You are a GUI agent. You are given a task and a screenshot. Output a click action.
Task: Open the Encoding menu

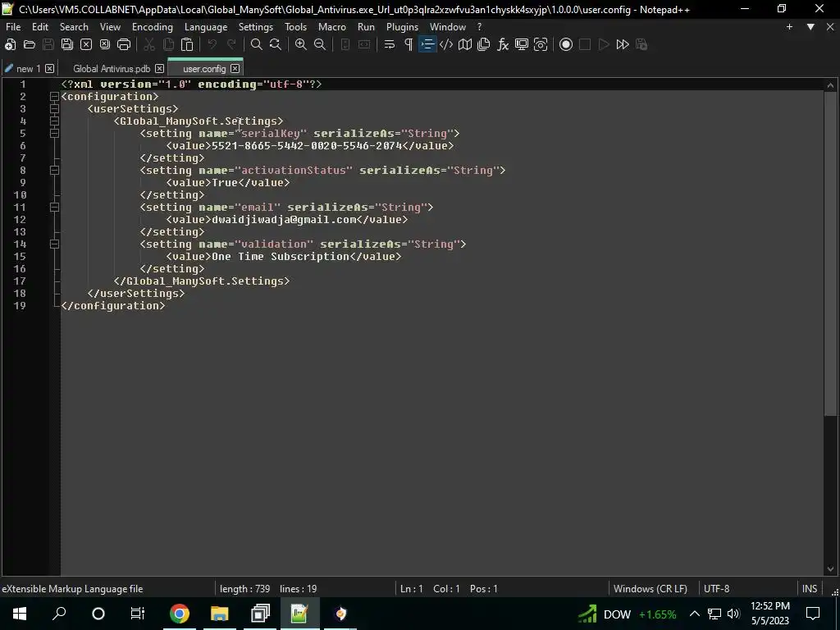pyautogui.click(x=153, y=27)
